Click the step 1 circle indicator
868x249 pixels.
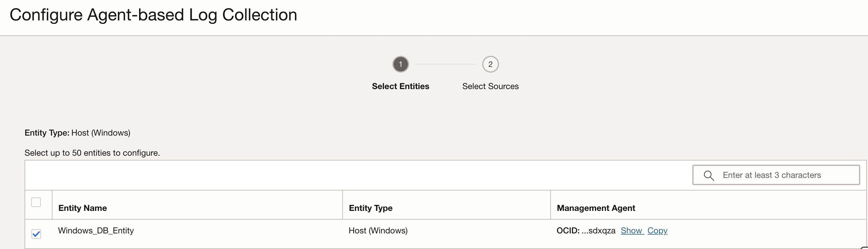tap(400, 64)
